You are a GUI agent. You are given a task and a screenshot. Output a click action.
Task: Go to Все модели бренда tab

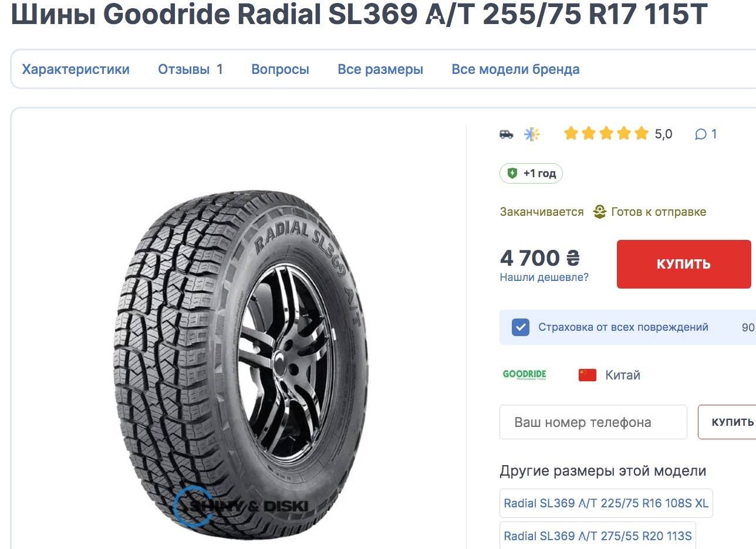pyautogui.click(x=515, y=69)
